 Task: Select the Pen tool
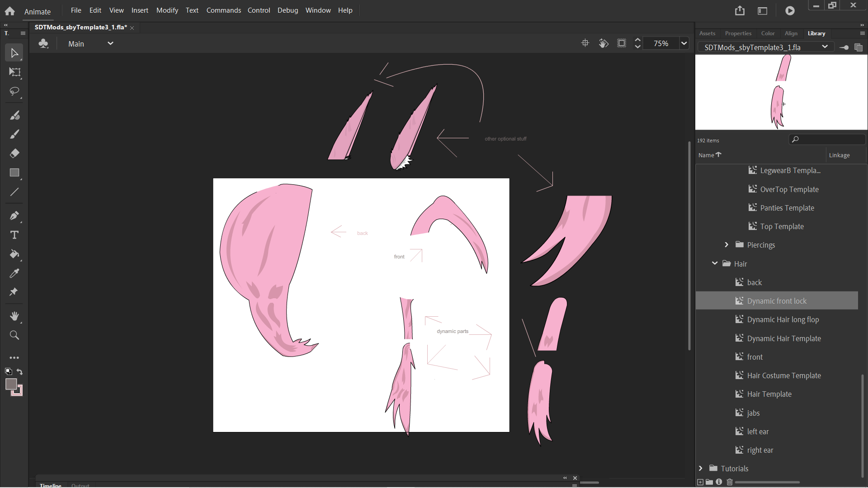(14, 216)
